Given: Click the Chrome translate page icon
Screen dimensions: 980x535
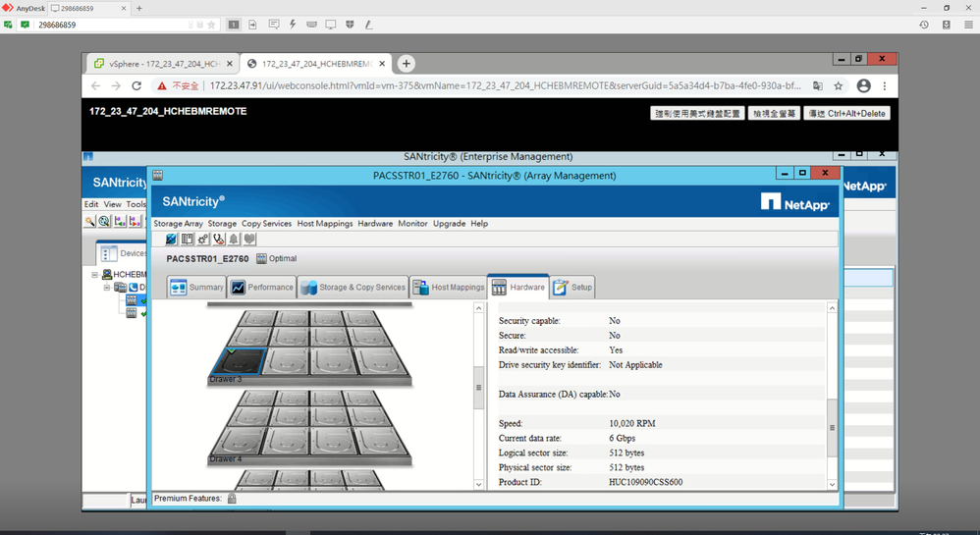Looking at the screenshot, I should pyautogui.click(x=818, y=86).
